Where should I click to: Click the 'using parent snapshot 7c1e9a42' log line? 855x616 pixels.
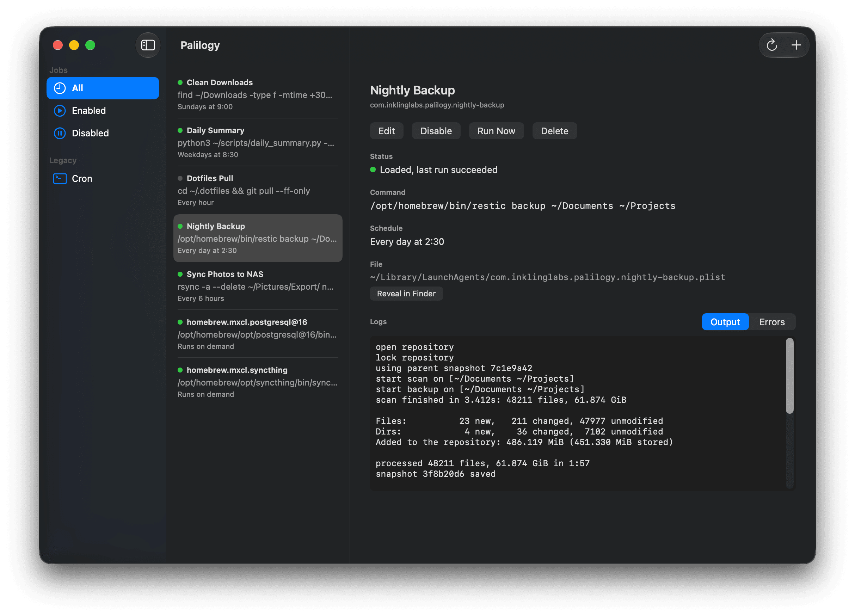pos(454,368)
